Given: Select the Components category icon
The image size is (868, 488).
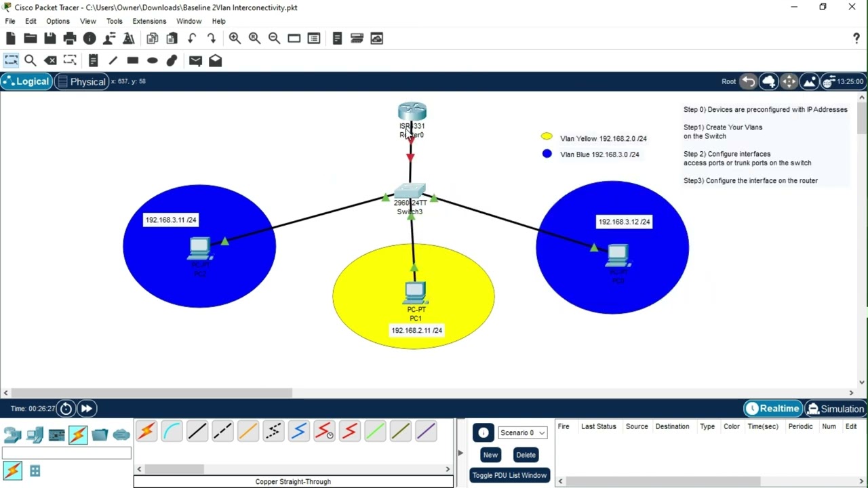Looking at the screenshot, I should (x=56, y=434).
